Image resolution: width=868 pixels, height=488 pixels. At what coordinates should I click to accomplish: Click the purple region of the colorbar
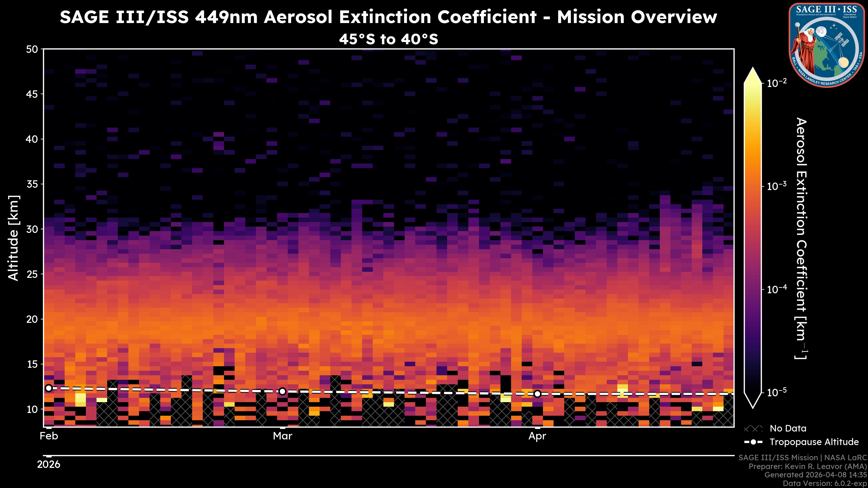[x=753, y=303]
